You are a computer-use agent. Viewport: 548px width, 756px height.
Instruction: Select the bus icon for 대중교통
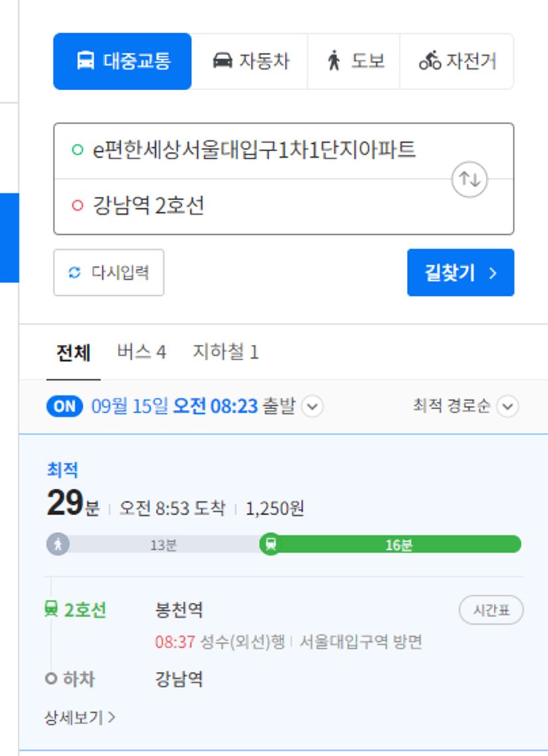coord(85,61)
